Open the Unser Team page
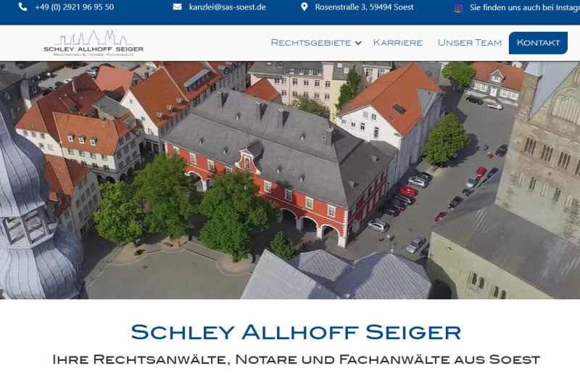The image size is (580, 392). coord(469,43)
